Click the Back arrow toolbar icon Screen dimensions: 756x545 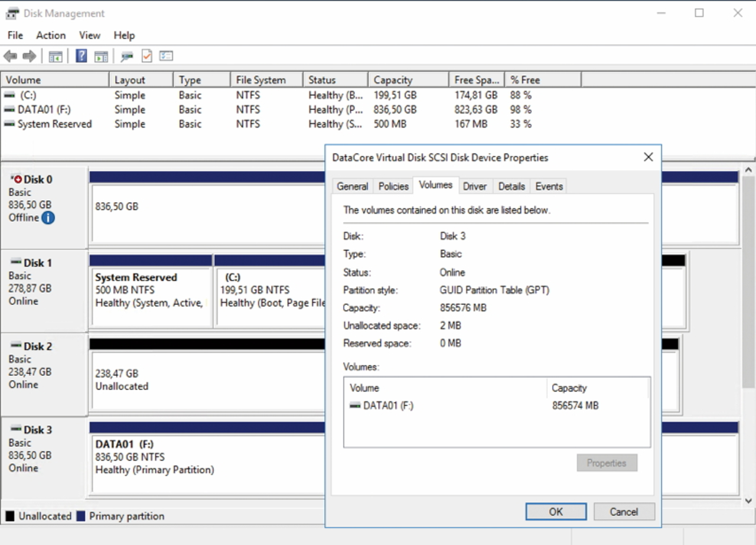(x=10, y=56)
